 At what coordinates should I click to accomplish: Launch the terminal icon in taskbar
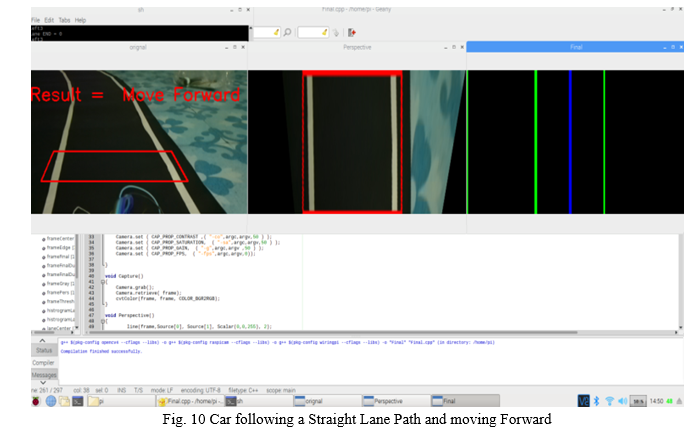coord(78,401)
